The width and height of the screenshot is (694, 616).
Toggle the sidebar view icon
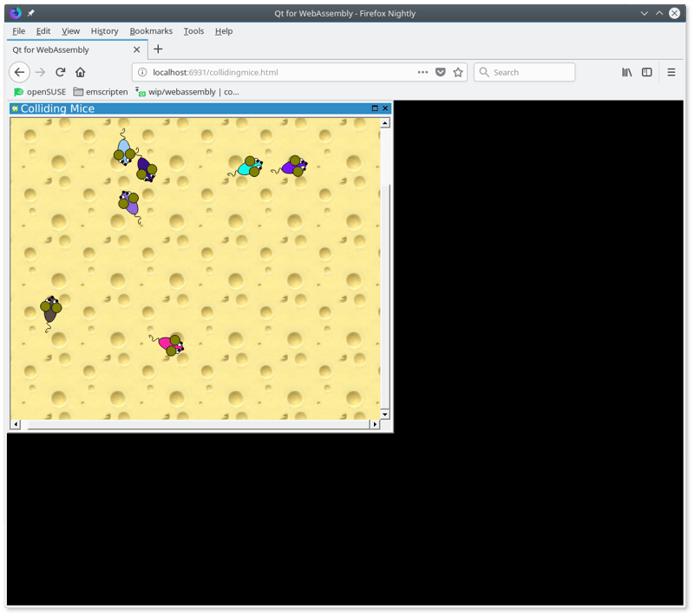647,72
